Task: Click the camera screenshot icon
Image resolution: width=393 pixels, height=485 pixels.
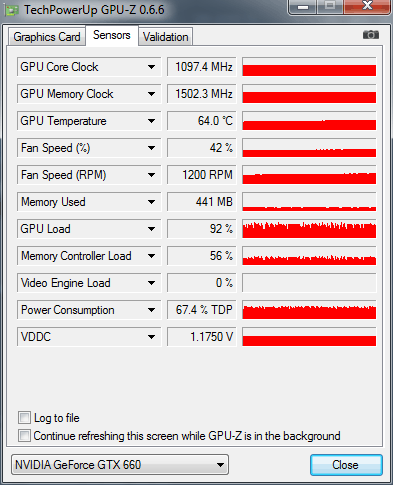Action: (371, 35)
